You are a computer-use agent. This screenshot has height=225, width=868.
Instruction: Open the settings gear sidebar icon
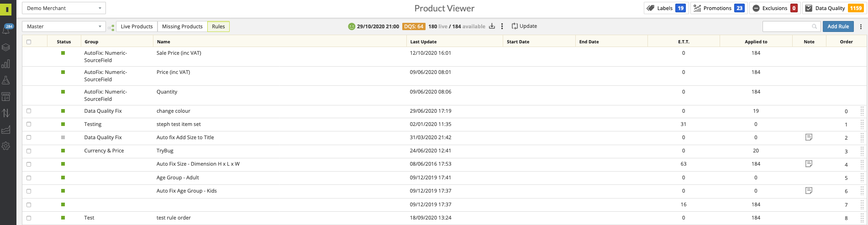(6, 146)
